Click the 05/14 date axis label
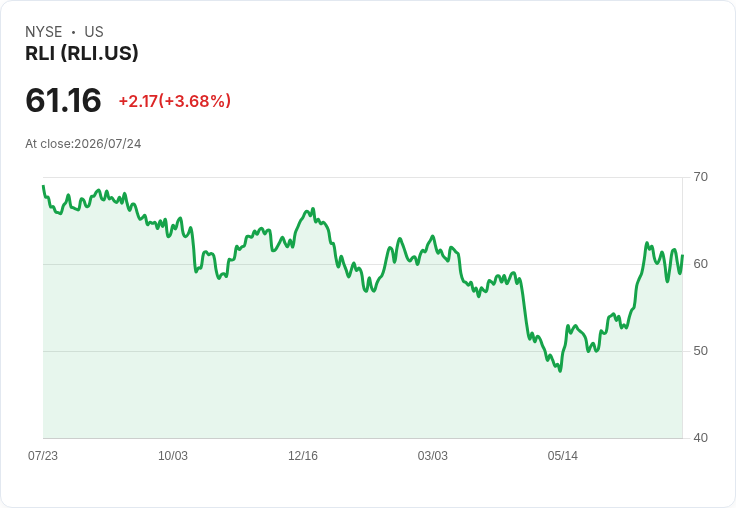This screenshot has height=508, width=736. click(x=562, y=456)
